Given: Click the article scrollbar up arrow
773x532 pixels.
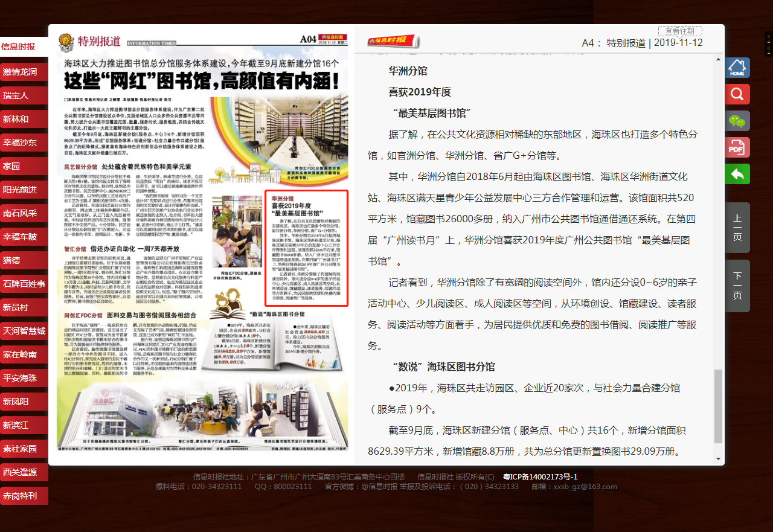Looking at the screenshot, I should (718, 59).
